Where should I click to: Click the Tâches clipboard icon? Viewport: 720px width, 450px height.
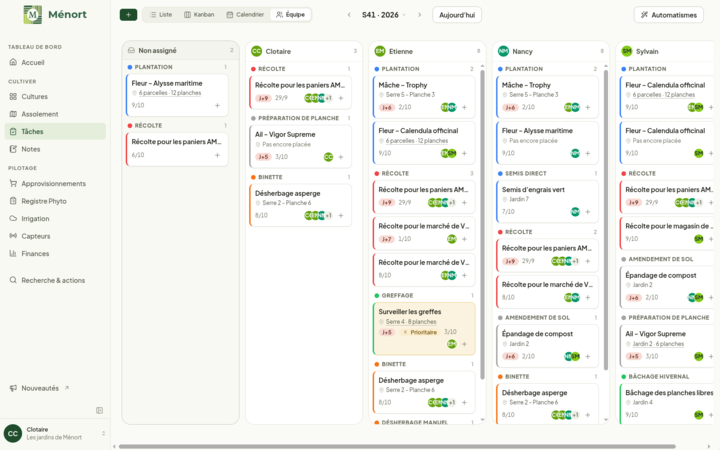point(13,131)
